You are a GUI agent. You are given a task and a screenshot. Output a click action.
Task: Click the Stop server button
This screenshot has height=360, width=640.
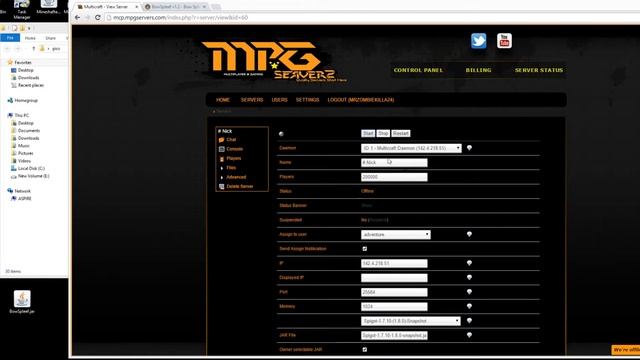click(x=383, y=133)
